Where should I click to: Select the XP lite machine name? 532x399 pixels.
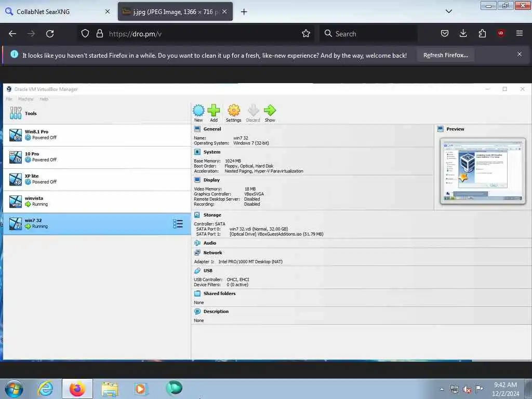(32, 176)
